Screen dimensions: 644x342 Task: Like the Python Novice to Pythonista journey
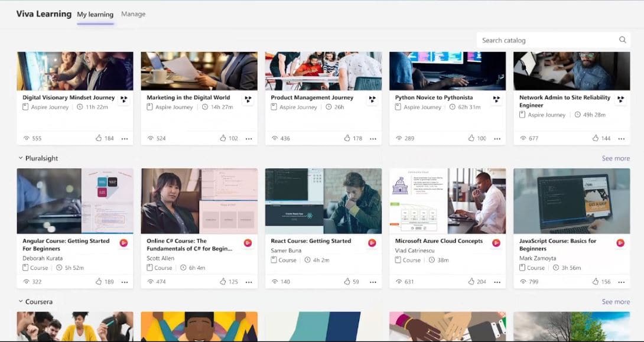click(471, 138)
